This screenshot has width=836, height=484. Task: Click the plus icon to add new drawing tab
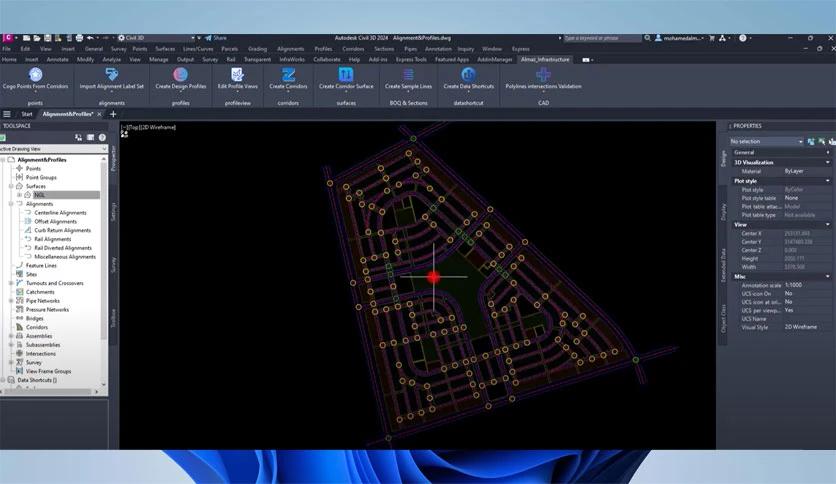113,114
